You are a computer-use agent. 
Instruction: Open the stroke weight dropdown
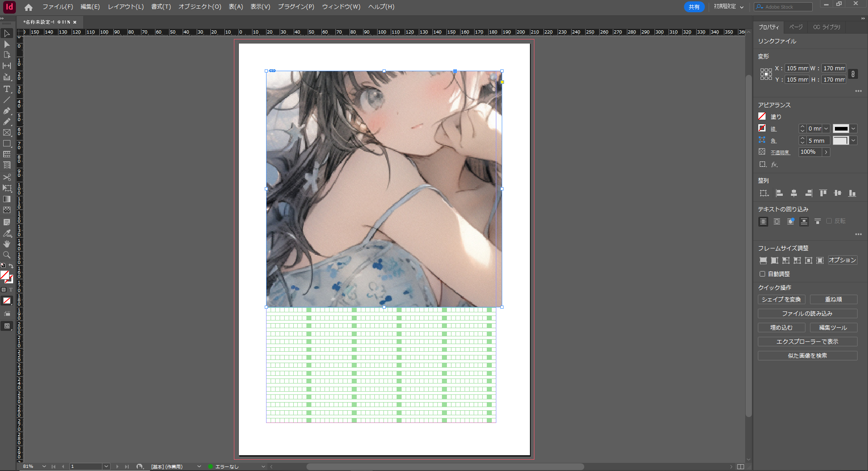pyautogui.click(x=826, y=129)
